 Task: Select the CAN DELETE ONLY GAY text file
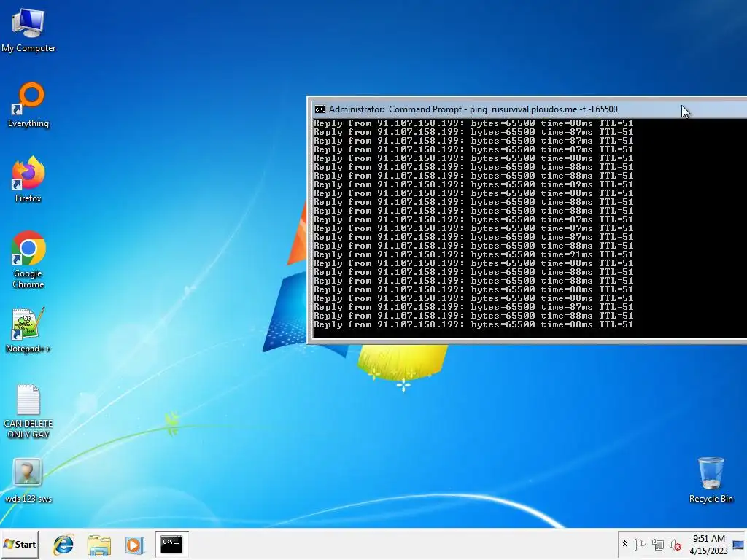[28, 411]
